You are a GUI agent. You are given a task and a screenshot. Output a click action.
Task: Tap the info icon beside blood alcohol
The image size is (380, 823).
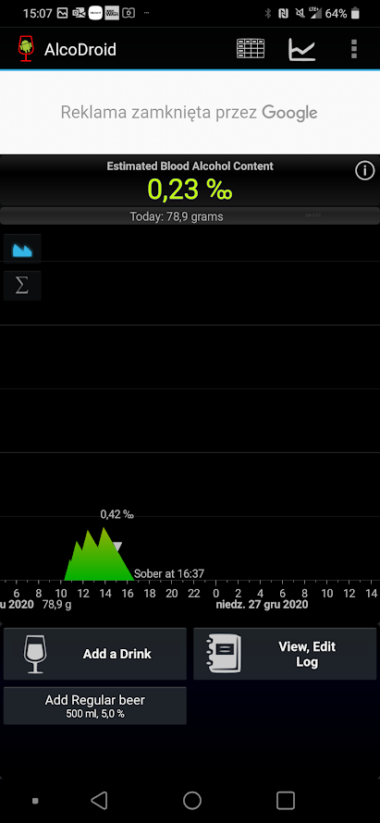point(365,171)
